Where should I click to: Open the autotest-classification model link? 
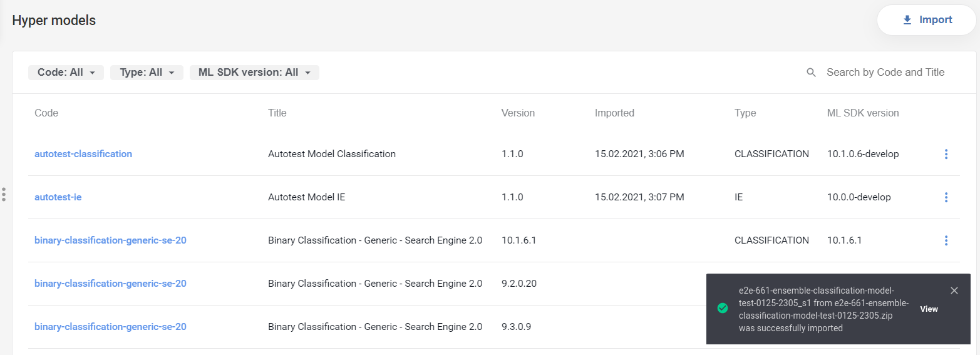[83, 154]
